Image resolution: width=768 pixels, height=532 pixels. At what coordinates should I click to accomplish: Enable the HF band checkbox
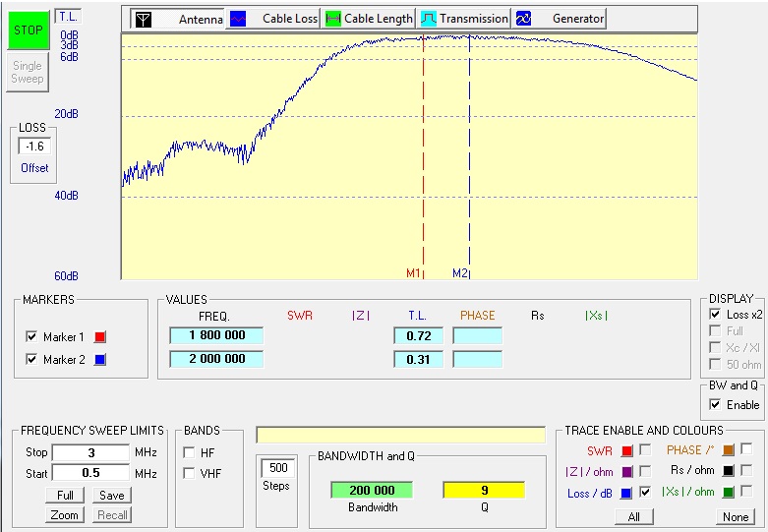[x=189, y=452]
